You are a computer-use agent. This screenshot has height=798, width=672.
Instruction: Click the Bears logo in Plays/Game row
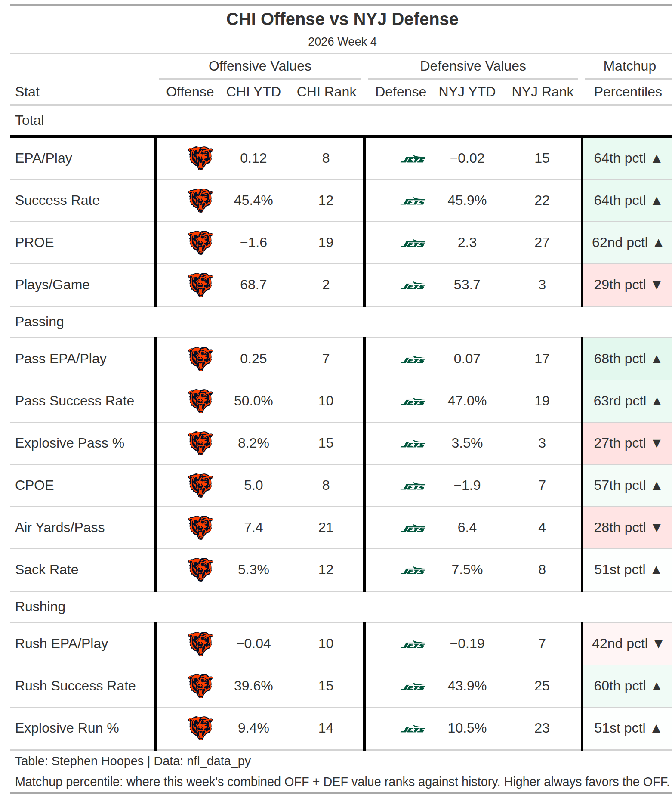click(200, 285)
